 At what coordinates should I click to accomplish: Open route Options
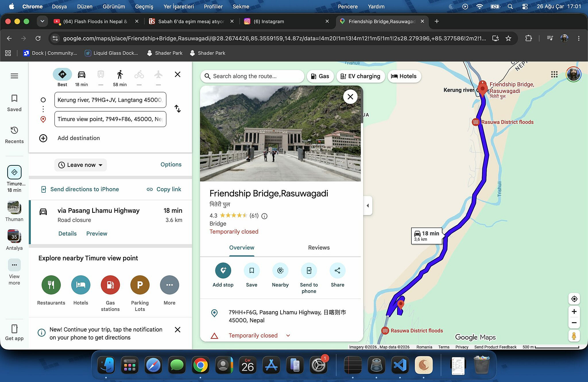tap(171, 164)
